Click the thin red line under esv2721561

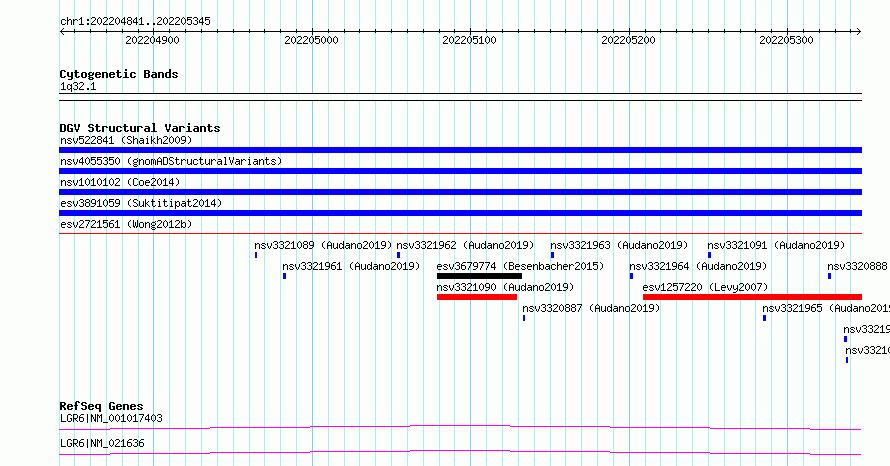coord(460,233)
